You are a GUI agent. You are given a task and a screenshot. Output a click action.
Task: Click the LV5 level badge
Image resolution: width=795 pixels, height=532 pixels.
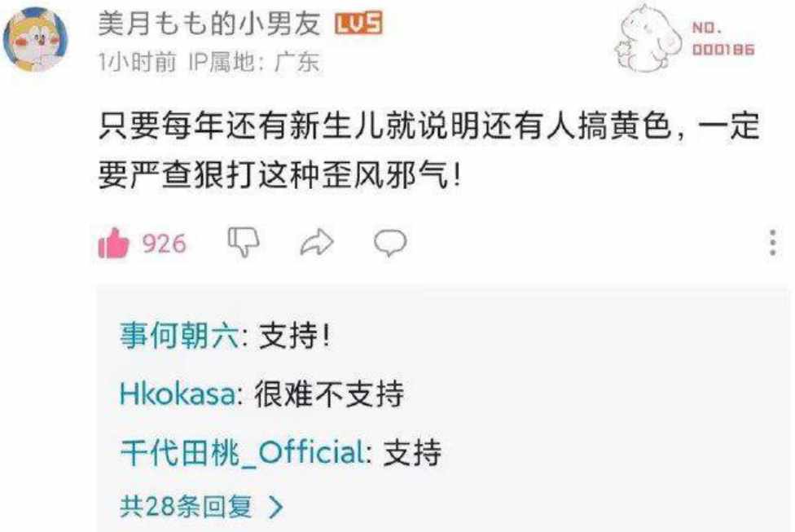click(358, 24)
